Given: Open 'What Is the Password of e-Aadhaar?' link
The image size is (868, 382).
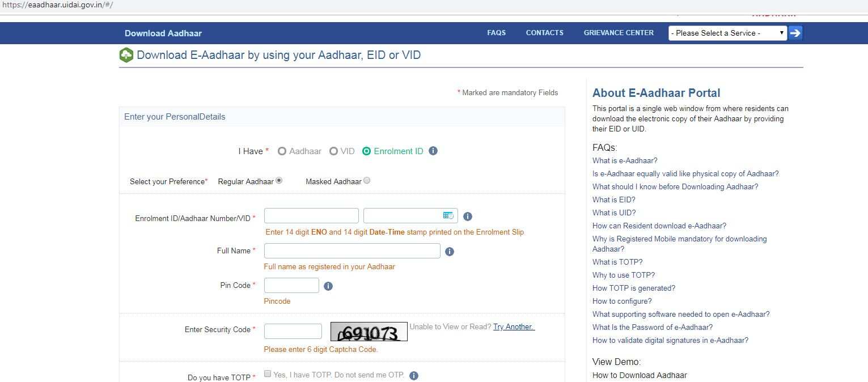Looking at the screenshot, I should click(653, 327).
